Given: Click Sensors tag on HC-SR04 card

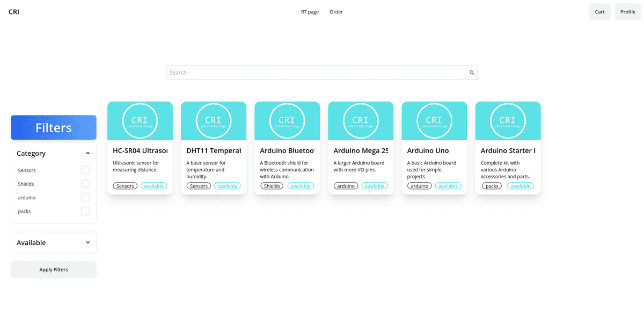Looking at the screenshot, I should coord(125,186).
